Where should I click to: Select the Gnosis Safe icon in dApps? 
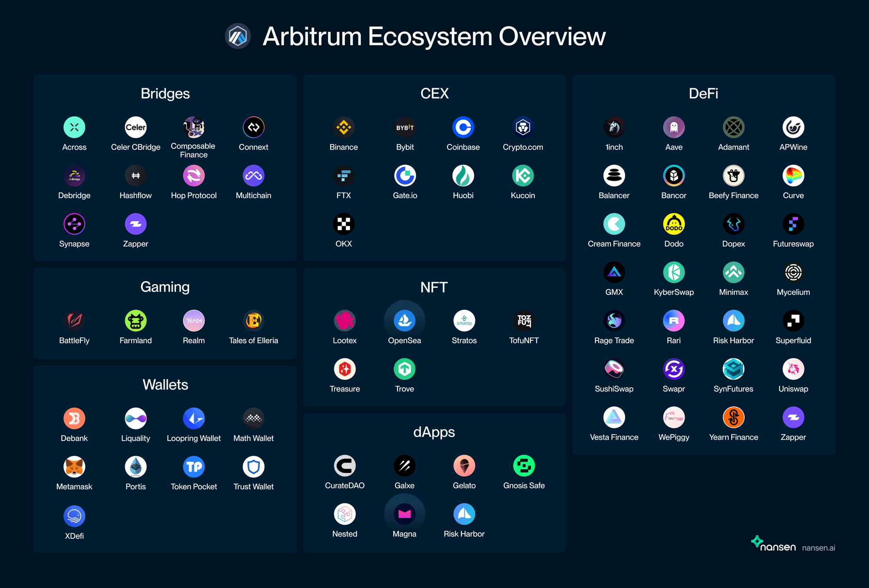(524, 465)
